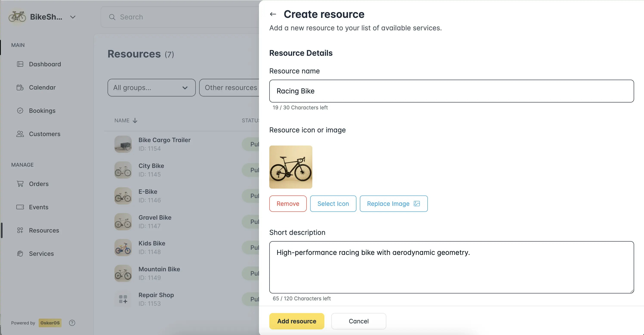644x335 pixels.
Task: Click the Cancel button
Action: tap(358, 321)
